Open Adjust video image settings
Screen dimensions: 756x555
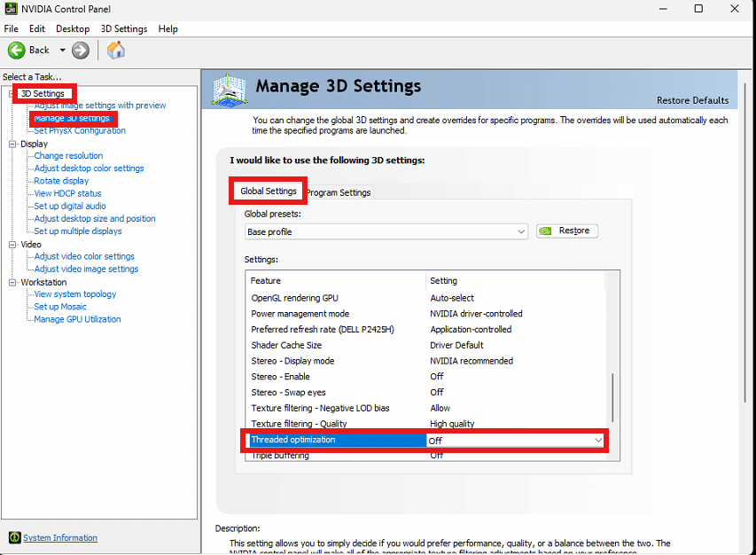(86, 269)
